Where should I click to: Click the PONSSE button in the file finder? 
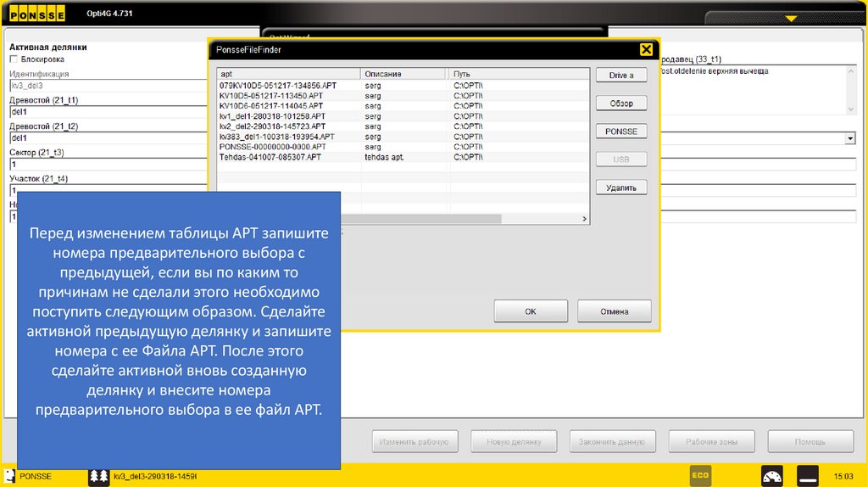(621, 132)
